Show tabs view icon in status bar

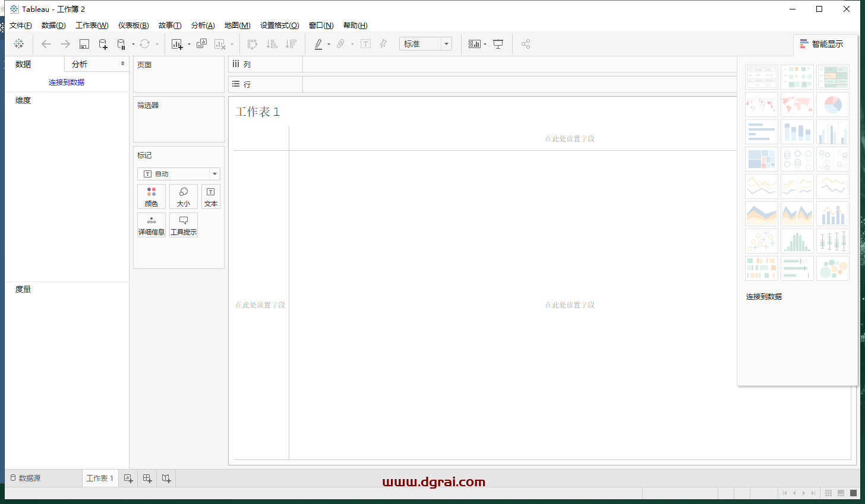point(853,493)
